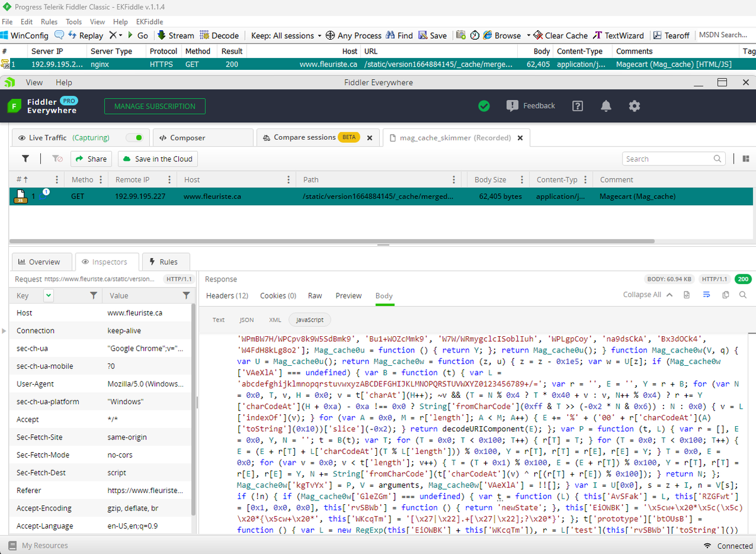Click the Key column filter funnel icon
Screen dimensions: 756x554
[93, 295]
